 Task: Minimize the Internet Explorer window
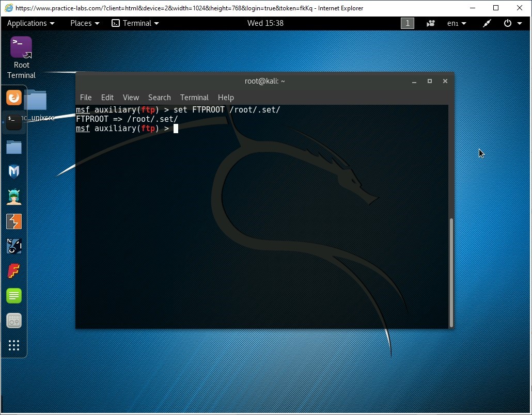pos(473,8)
